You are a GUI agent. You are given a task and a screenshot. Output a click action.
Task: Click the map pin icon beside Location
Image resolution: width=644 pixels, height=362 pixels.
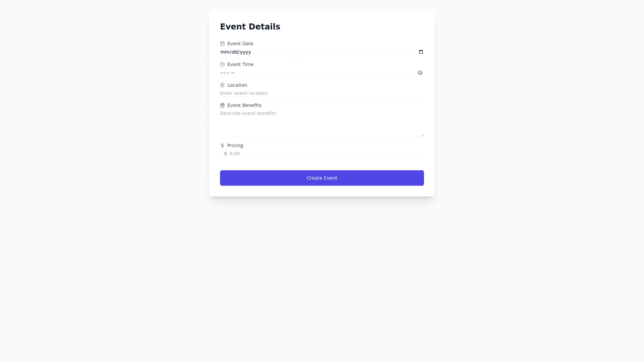pyautogui.click(x=222, y=85)
